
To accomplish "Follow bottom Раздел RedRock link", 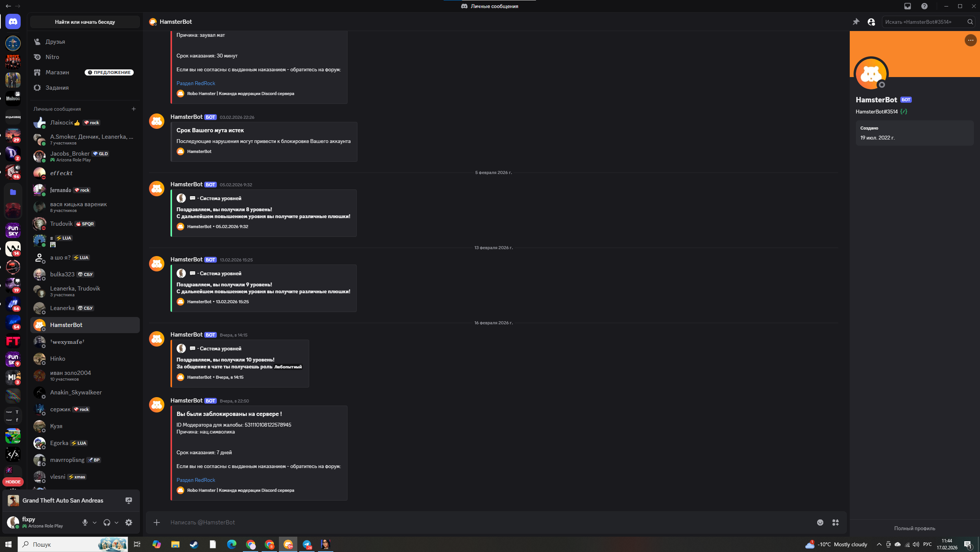I will tap(196, 480).
